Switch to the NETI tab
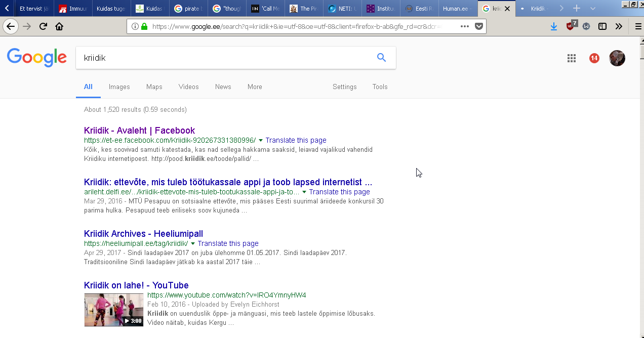Image resolution: width=644 pixels, height=338 pixels. [x=342, y=9]
